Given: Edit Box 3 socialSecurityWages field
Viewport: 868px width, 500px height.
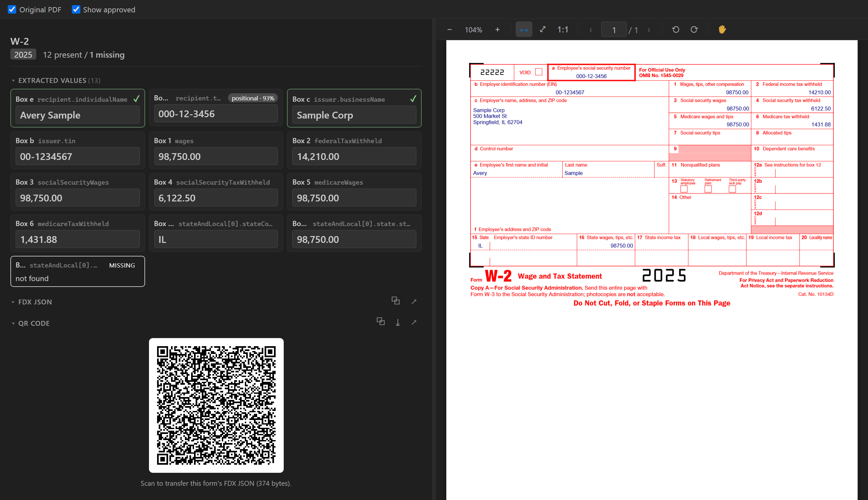Looking at the screenshot, I should pyautogui.click(x=78, y=198).
